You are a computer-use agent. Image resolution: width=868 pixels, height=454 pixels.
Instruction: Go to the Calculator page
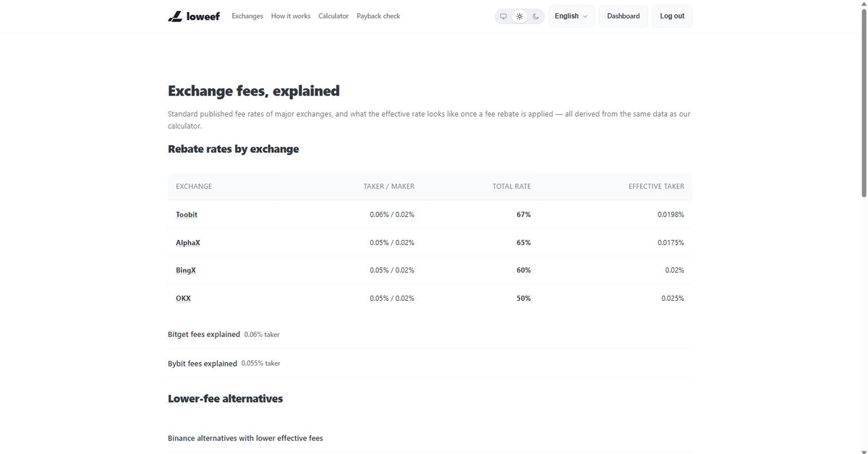tap(333, 16)
